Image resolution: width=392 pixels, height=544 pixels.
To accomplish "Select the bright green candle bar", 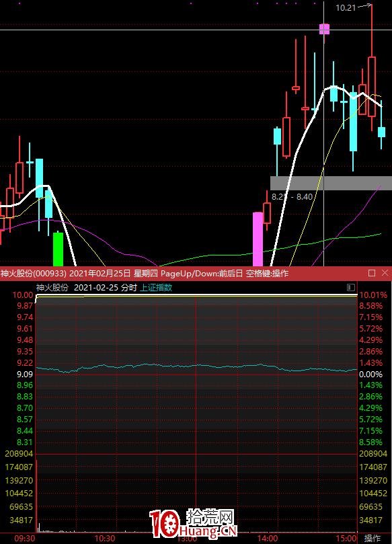I will [x=58, y=249].
